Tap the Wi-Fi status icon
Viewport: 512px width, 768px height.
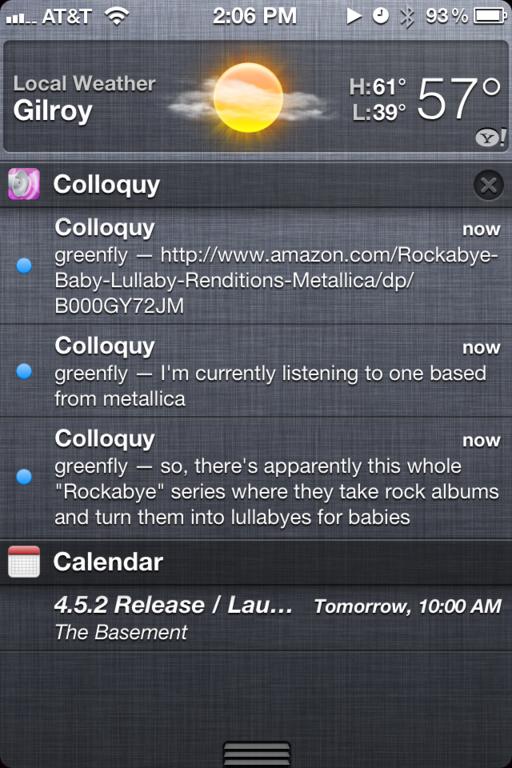(x=117, y=16)
